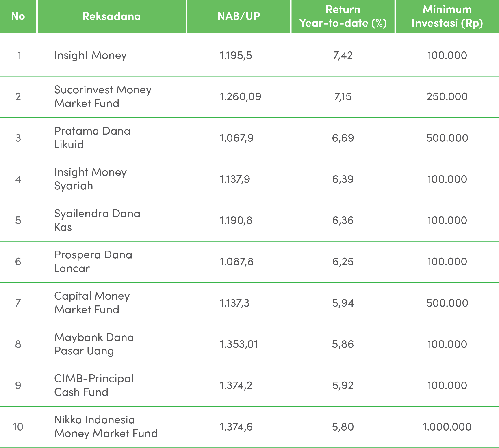
Task: Click the Minimum Investasi column header
Action: (447, 16)
